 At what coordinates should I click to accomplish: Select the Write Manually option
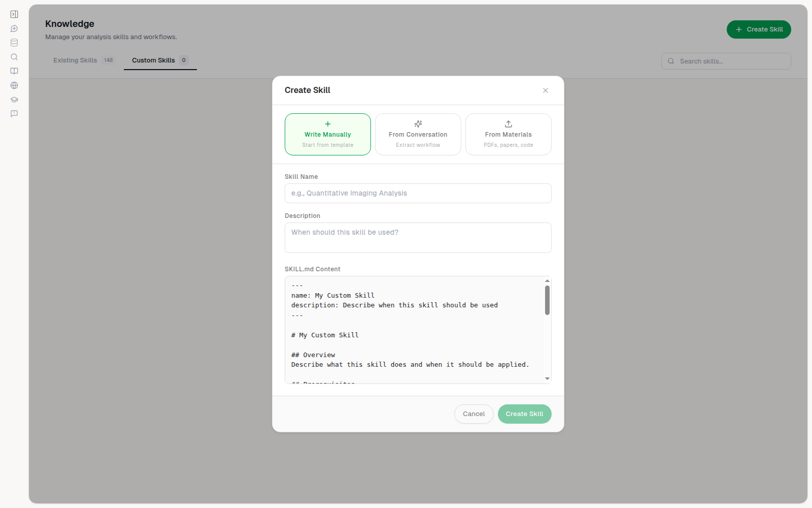328,134
